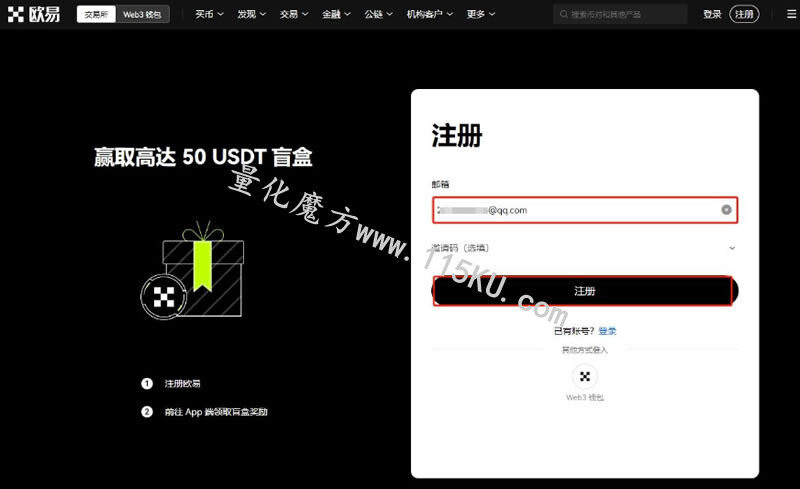Click the text 前往 App 端领取盲盒奖励
Screen dimensions: 800x489
216,412
